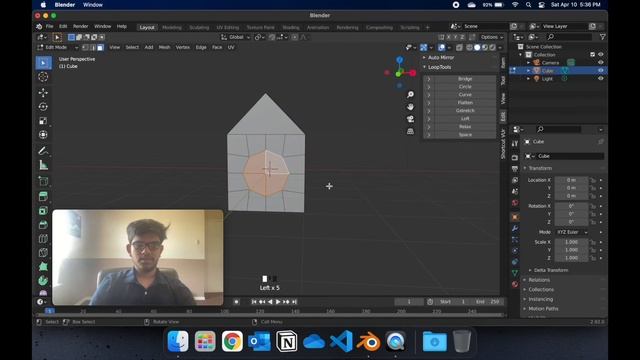The width and height of the screenshot is (640, 360).
Task: Toggle visibility of Cube in outliner
Action: point(600,71)
